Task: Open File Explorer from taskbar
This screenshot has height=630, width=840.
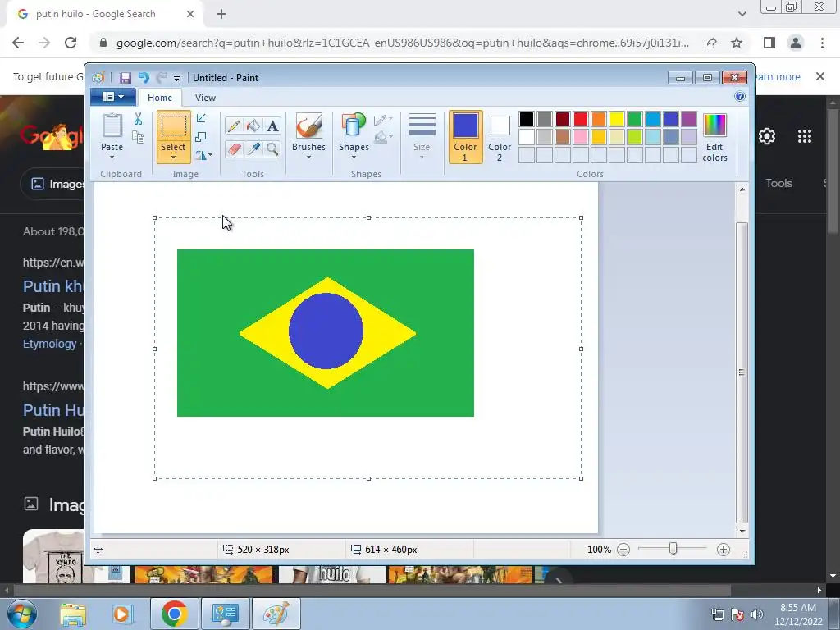Action: [73, 614]
